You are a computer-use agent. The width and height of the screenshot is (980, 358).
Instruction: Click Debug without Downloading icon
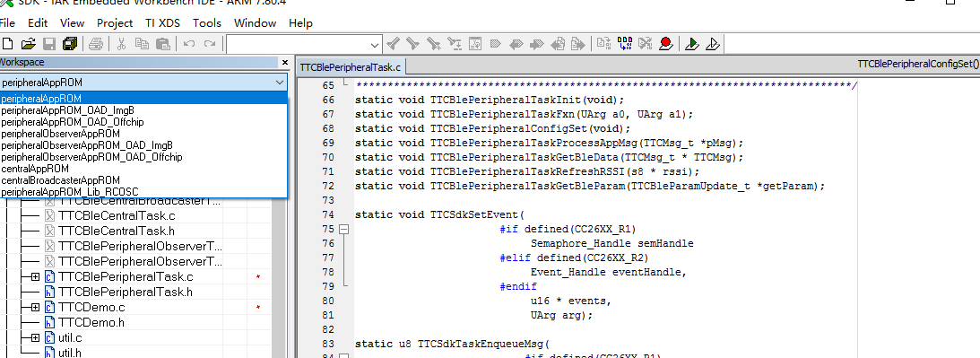coord(713,43)
